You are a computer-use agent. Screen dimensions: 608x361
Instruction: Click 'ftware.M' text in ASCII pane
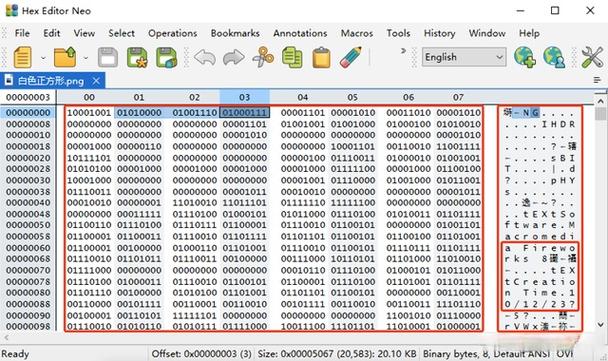pos(540,225)
